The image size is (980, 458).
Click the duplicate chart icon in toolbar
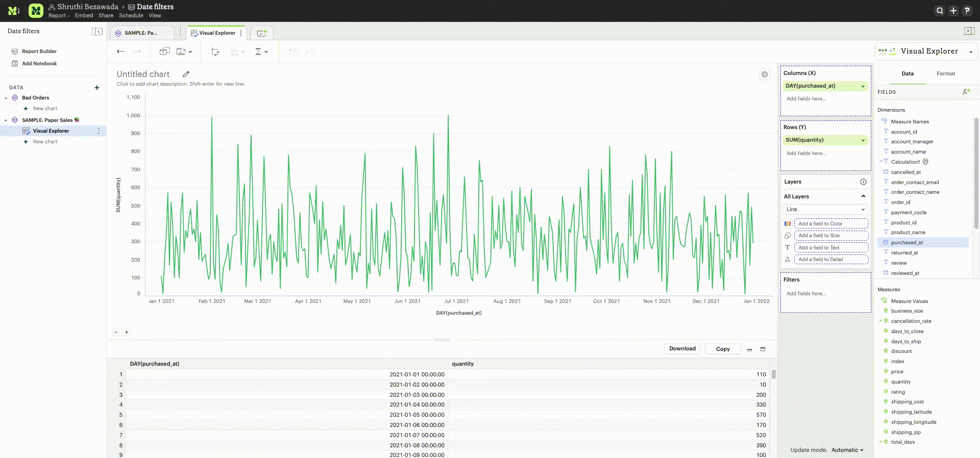click(x=164, y=52)
